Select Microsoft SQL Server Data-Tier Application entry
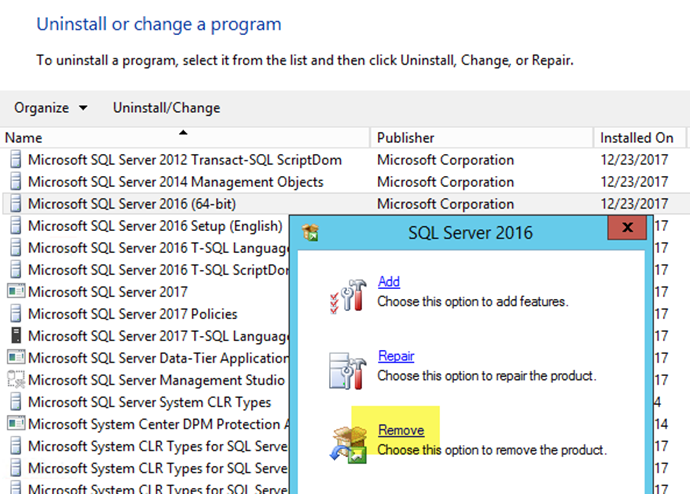Screen dimensions: 690x494 click(158, 358)
